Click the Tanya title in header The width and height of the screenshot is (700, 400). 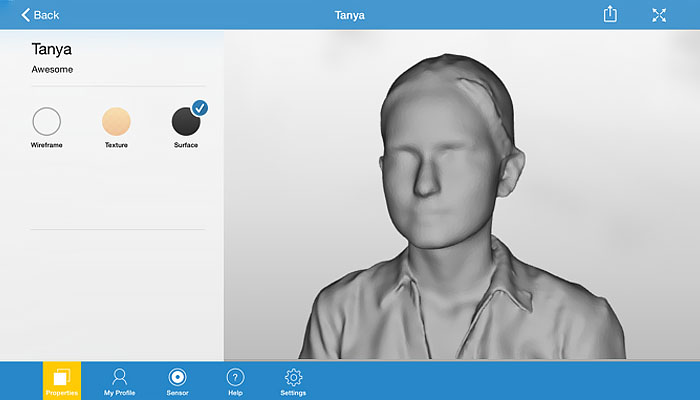(x=350, y=15)
